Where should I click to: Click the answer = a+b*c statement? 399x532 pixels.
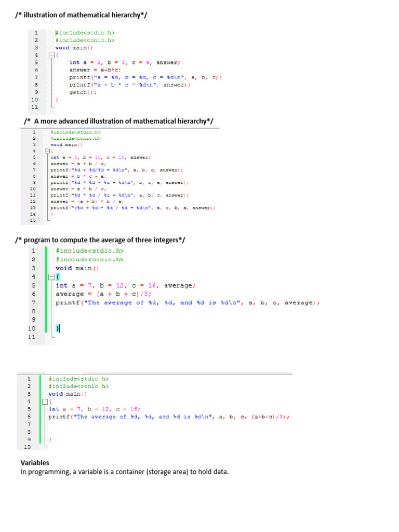coord(95,70)
